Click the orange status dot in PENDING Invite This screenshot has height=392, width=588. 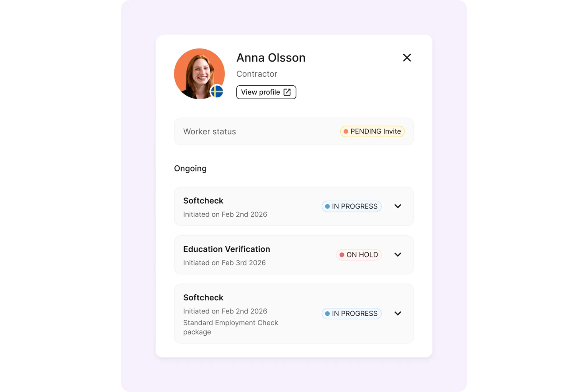click(346, 131)
